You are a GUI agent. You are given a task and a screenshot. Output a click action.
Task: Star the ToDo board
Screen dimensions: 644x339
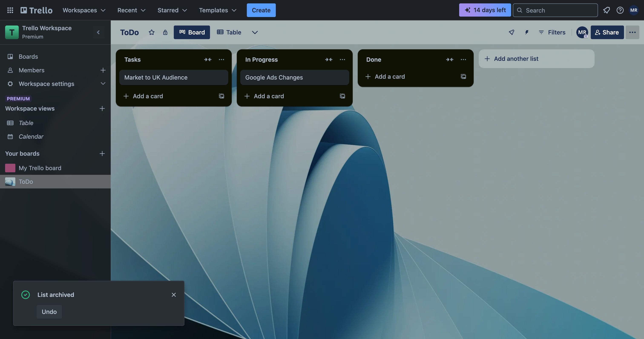151,32
